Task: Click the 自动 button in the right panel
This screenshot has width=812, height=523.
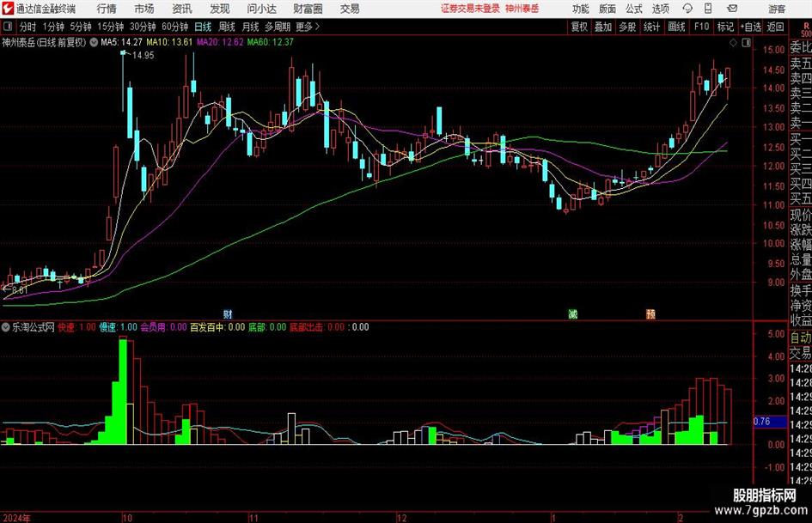Action: coord(801,338)
